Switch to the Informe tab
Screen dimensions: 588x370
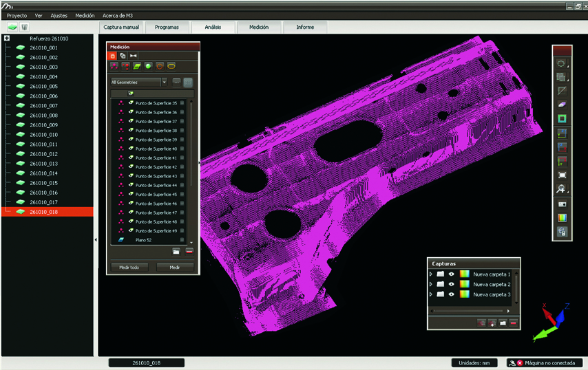[305, 28]
